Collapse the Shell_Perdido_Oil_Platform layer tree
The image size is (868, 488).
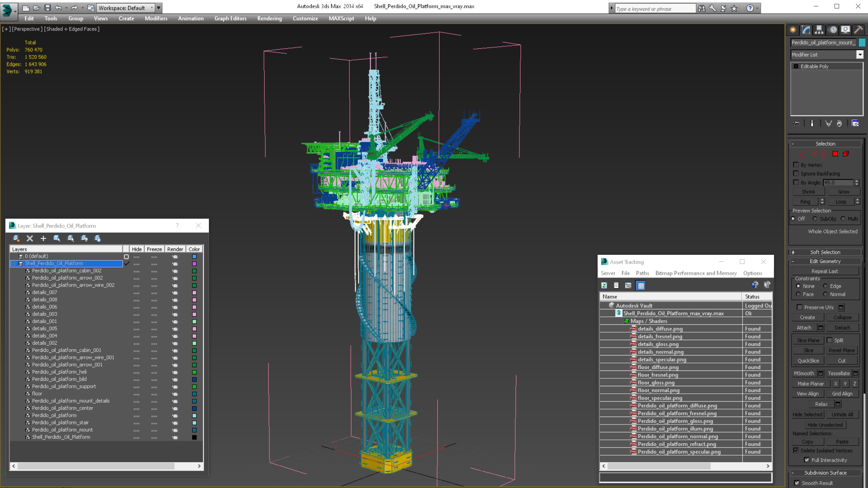(x=14, y=264)
